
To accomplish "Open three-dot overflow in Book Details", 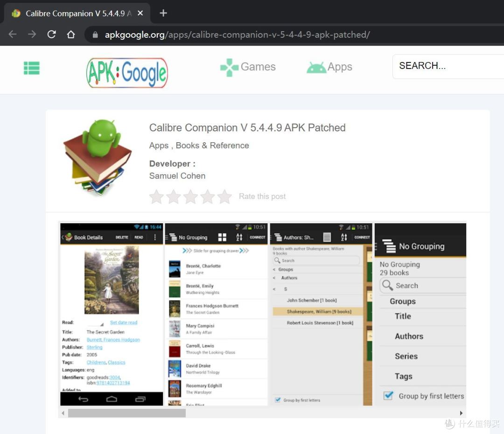I will [155, 237].
